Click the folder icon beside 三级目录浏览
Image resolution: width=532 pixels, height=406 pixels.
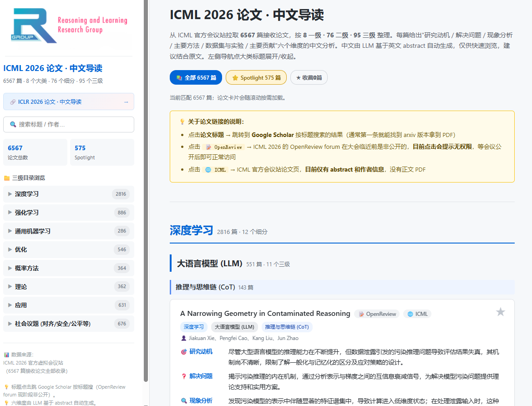click(x=6, y=178)
